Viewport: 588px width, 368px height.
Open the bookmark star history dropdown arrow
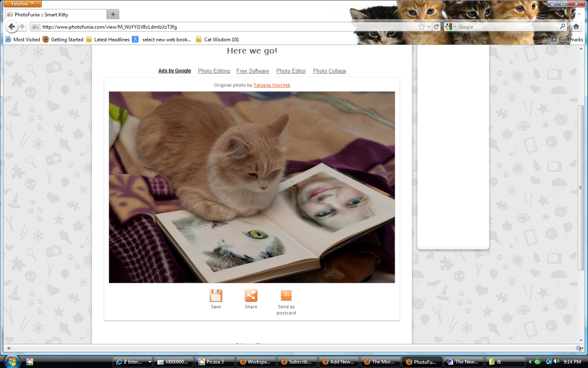pos(429,27)
